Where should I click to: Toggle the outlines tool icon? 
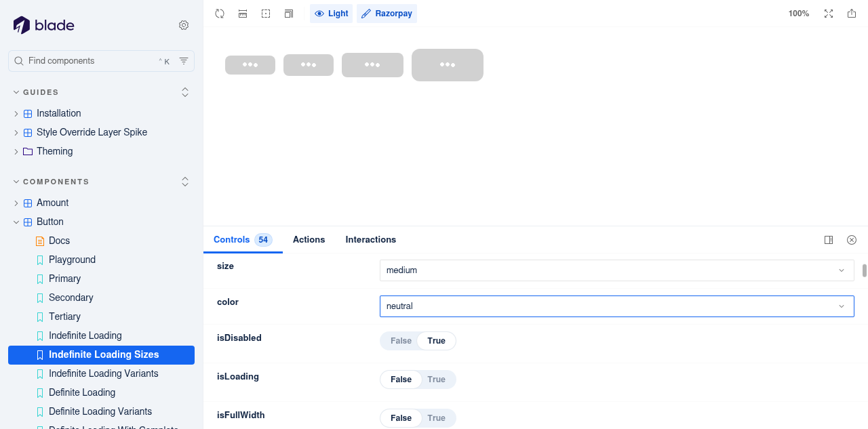point(266,14)
